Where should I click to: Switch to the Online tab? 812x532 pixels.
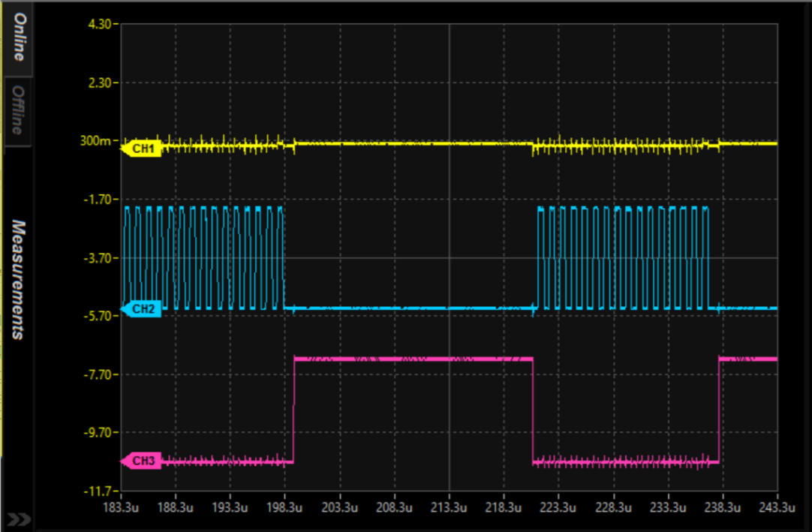[x=18, y=39]
